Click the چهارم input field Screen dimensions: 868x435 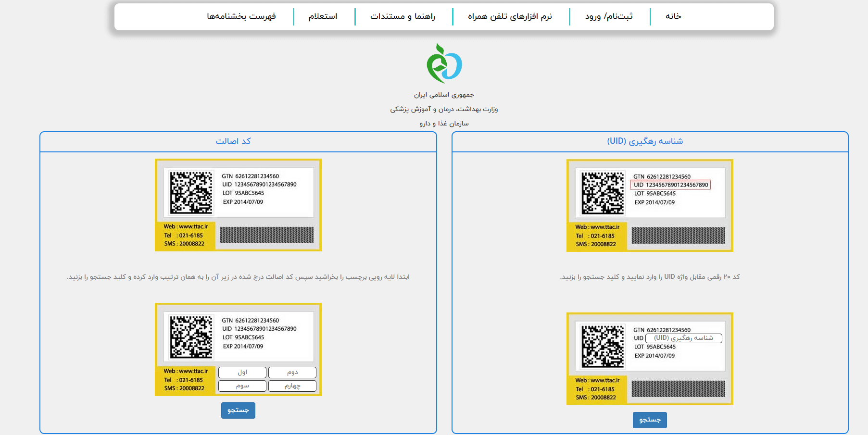point(292,385)
